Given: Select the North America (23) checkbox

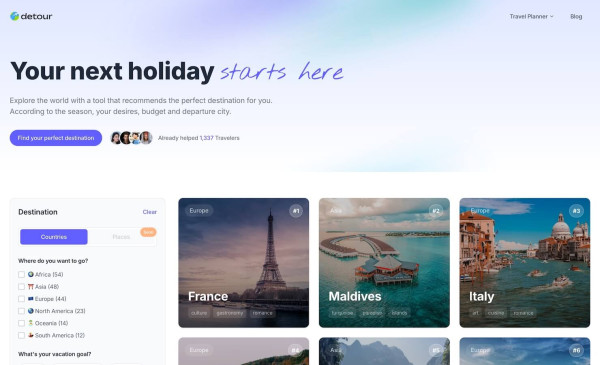Looking at the screenshot, I should point(21,311).
